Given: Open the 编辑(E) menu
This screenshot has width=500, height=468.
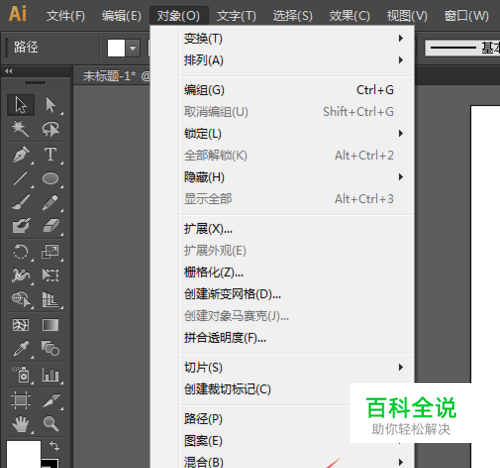Looking at the screenshot, I should coord(122,16).
